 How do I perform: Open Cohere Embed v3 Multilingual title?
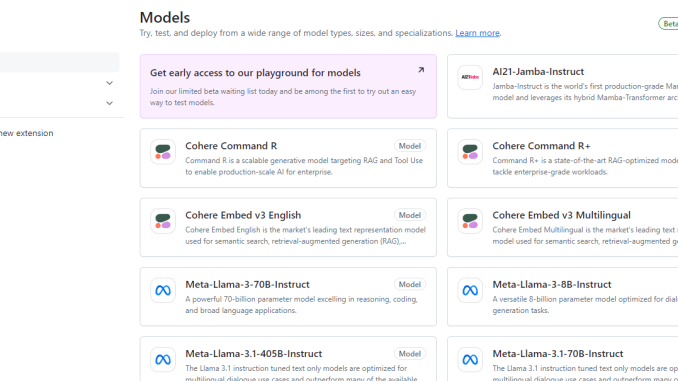[x=561, y=215]
